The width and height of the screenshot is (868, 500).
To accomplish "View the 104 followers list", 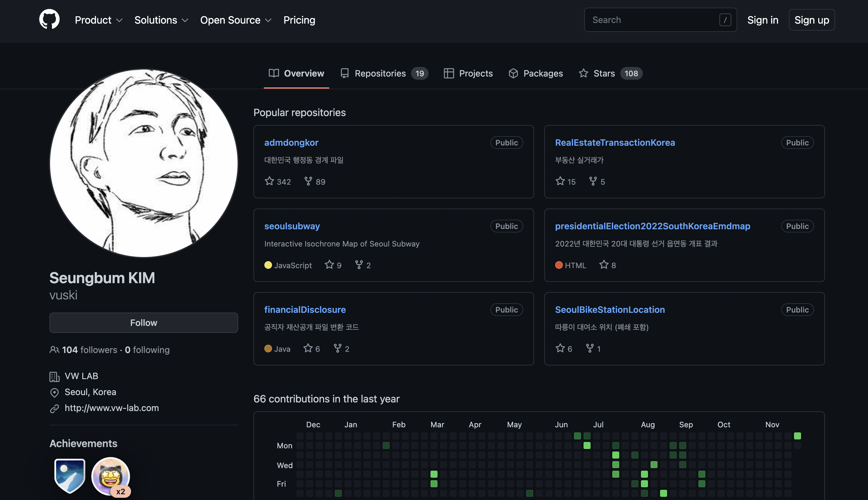I will point(90,349).
